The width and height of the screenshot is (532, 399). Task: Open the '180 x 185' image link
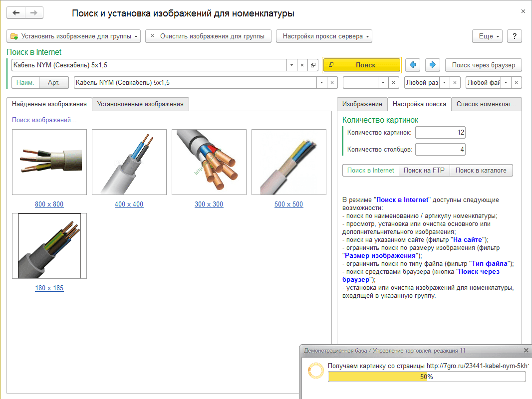[49, 288]
